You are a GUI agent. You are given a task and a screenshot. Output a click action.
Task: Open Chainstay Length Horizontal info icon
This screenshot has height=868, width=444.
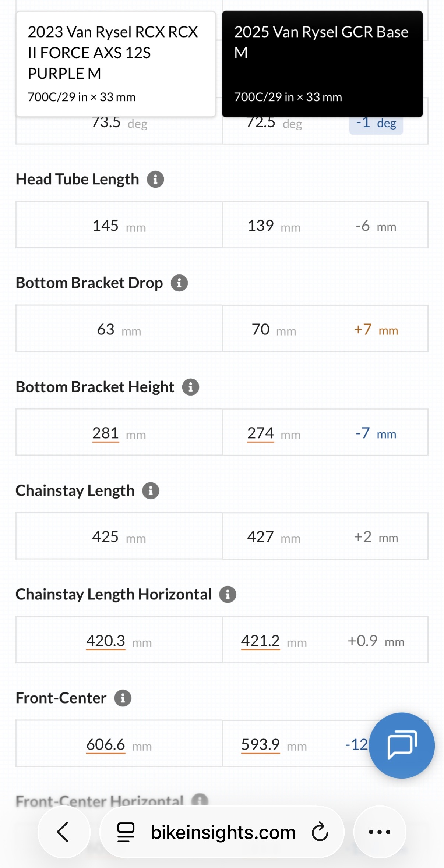click(x=228, y=595)
